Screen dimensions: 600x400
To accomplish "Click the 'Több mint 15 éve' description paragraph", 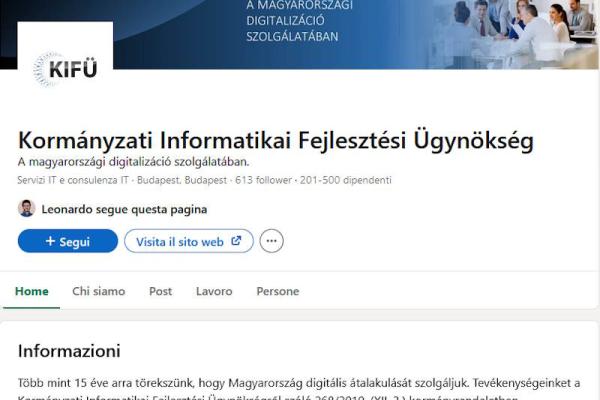I will coord(299,390).
